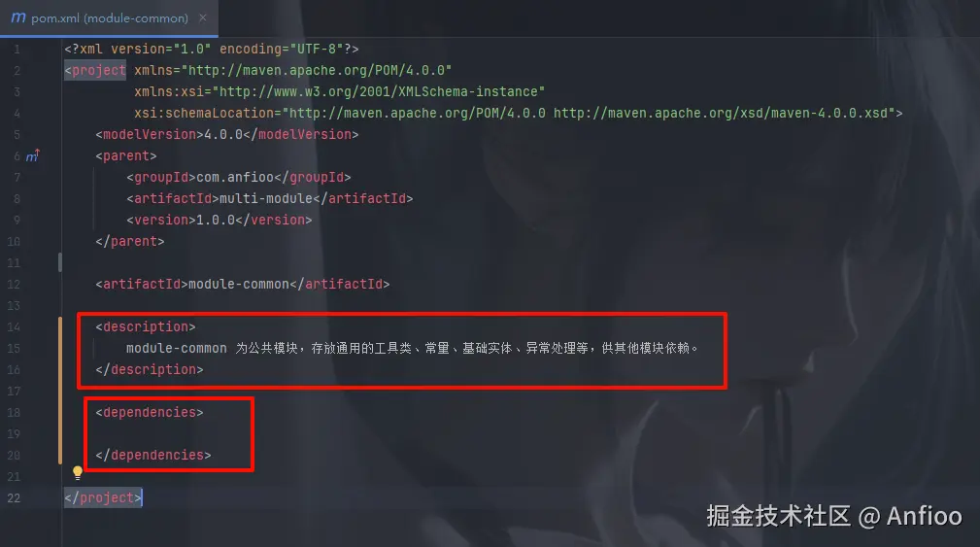Click the Maven parent gutter icon on line 6
This screenshot has width=980, height=547.
[32, 155]
